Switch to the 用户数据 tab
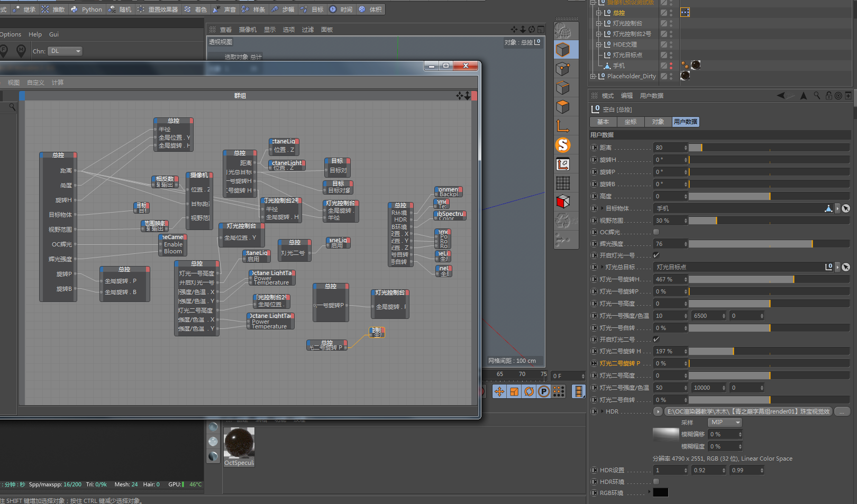Image resolution: width=857 pixels, height=504 pixels. coord(686,122)
